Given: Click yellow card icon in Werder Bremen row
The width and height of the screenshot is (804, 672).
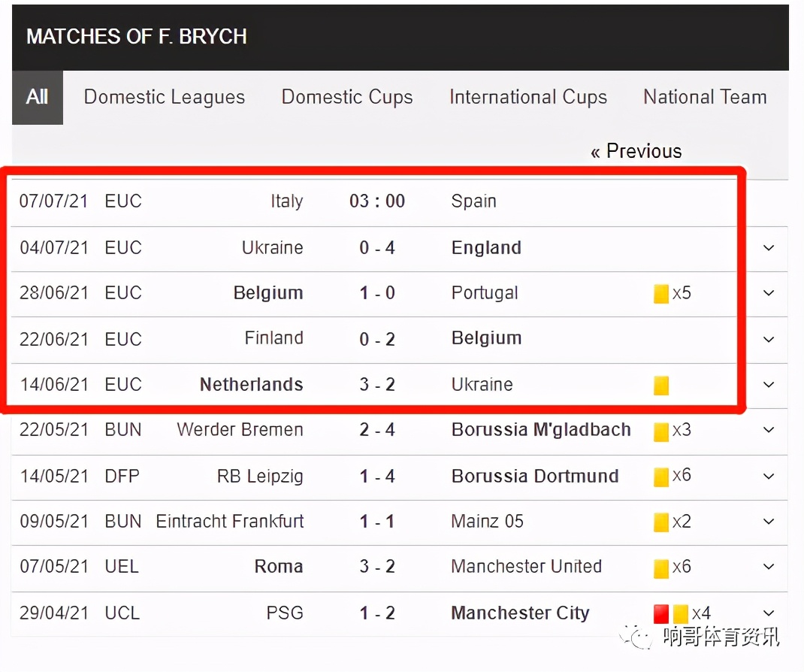Looking at the screenshot, I should click(661, 431).
